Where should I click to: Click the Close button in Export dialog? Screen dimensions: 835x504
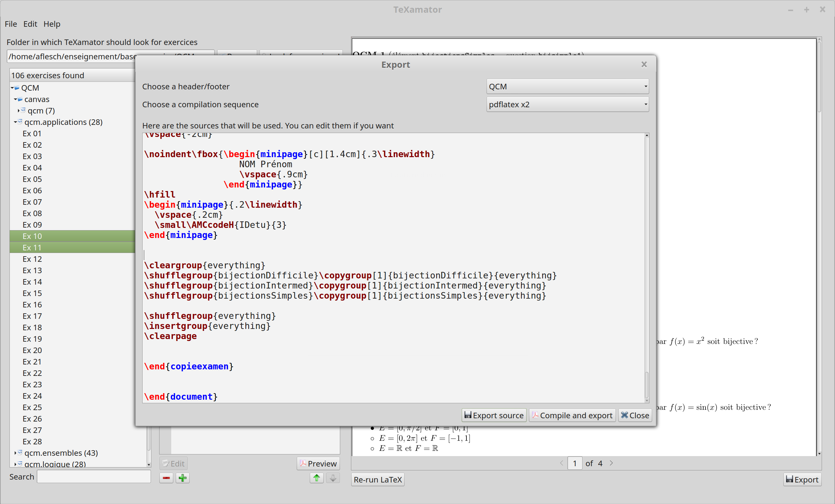(635, 415)
